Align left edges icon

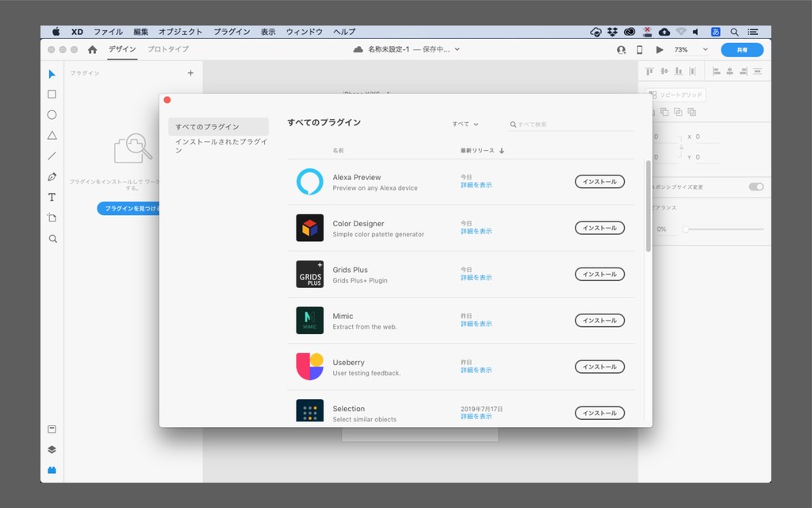point(716,71)
